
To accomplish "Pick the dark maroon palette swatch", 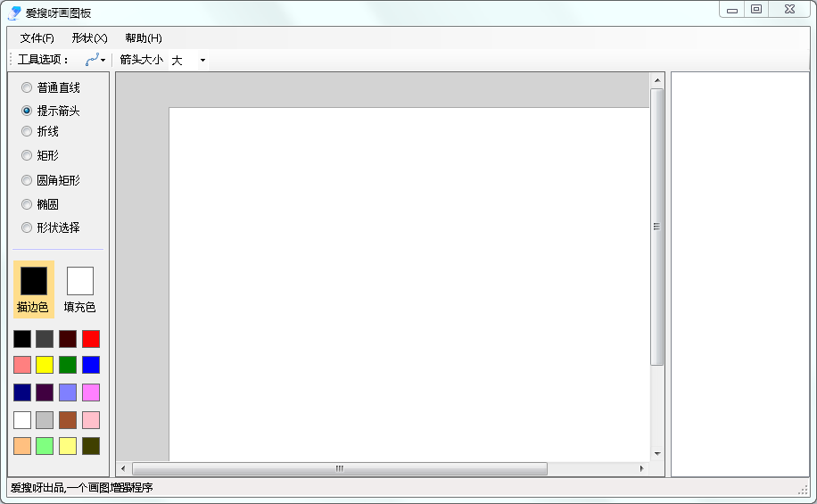I will [68, 339].
